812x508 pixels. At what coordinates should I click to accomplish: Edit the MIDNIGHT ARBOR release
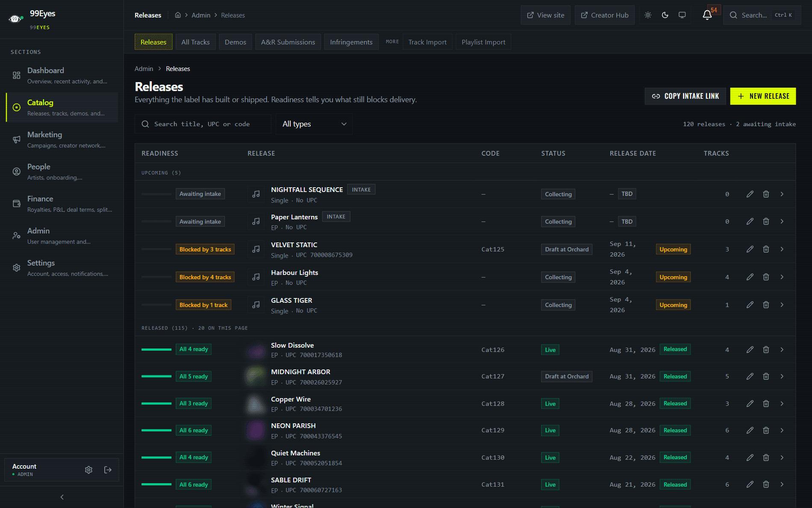pos(750,376)
